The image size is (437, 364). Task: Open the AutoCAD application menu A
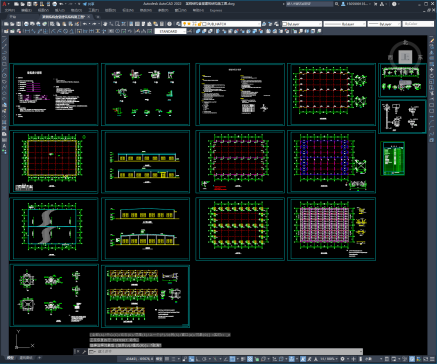coord(4,4)
